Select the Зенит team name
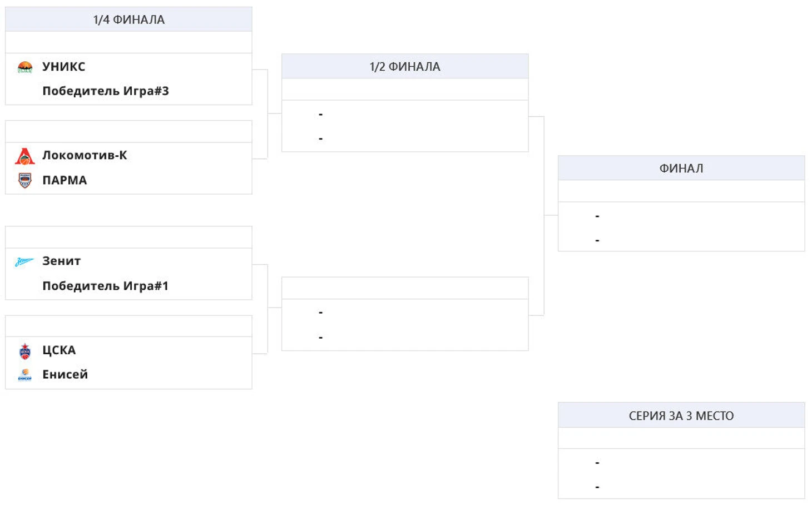This screenshot has height=505, width=812. (62, 261)
